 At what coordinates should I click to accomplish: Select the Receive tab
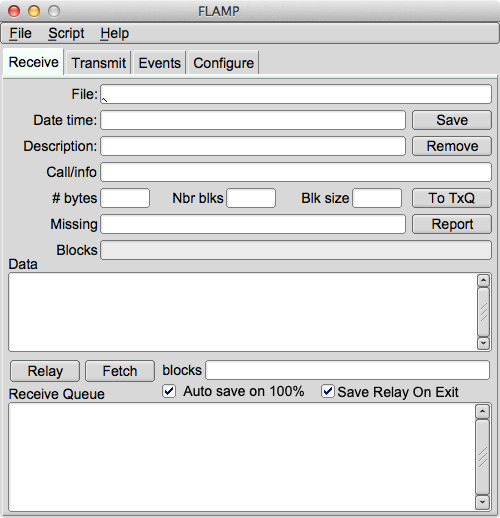[33, 62]
